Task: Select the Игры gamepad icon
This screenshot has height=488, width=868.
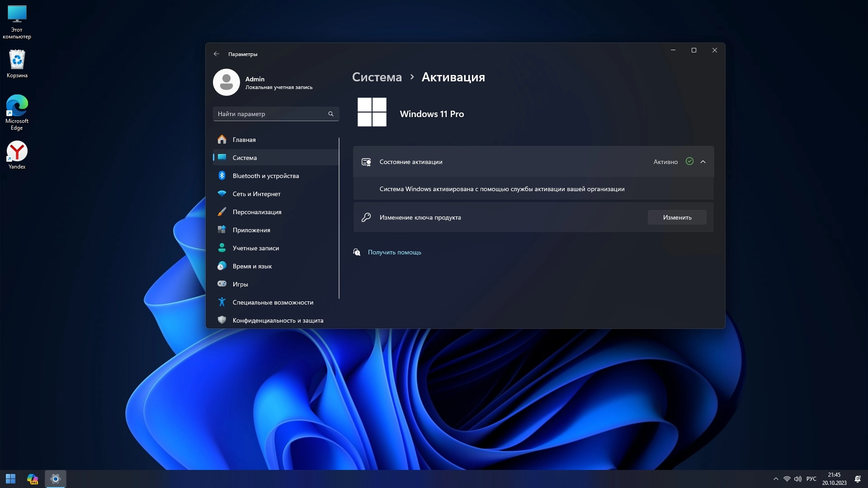Action: click(x=222, y=284)
